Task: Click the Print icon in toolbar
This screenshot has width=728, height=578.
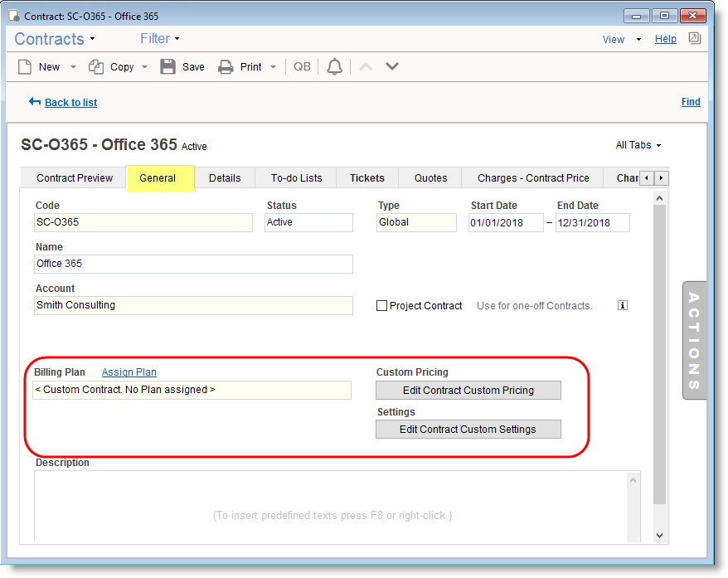Action: point(226,67)
